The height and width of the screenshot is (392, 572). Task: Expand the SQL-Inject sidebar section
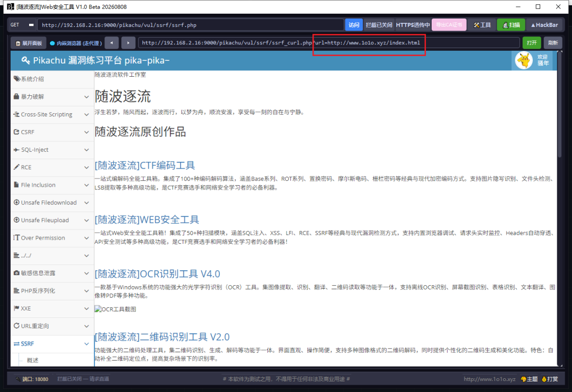pyautogui.click(x=51, y=150)
